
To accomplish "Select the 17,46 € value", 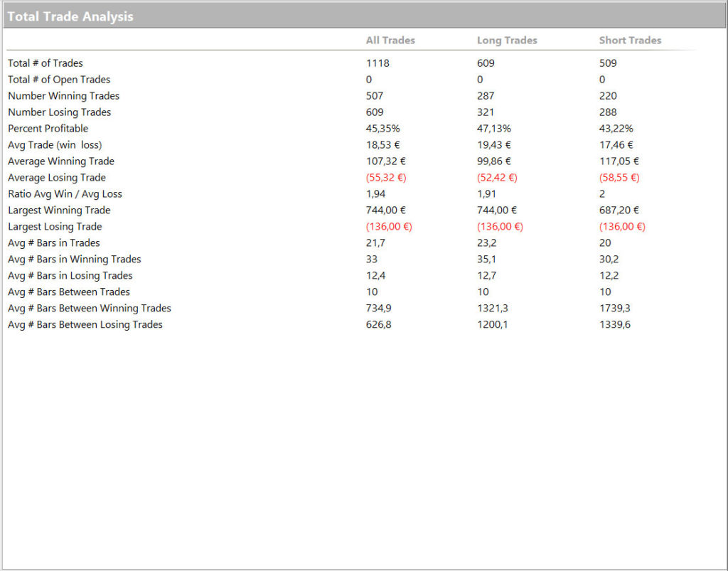I will tap(616, 145).
